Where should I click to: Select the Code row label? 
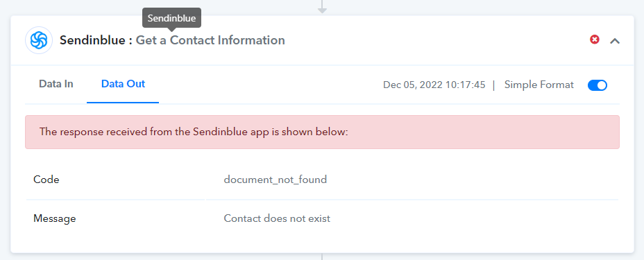[46, 180]
